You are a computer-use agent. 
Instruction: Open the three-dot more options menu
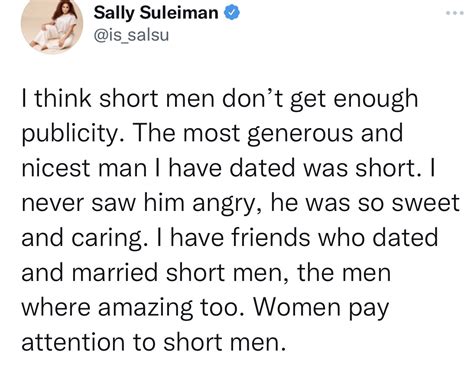[455, 13]
